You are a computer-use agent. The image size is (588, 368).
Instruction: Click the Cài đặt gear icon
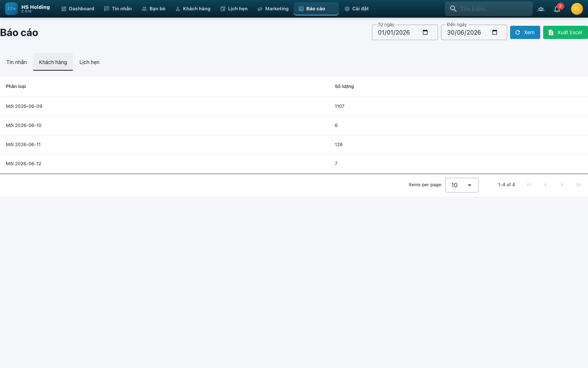pos(347,9)
